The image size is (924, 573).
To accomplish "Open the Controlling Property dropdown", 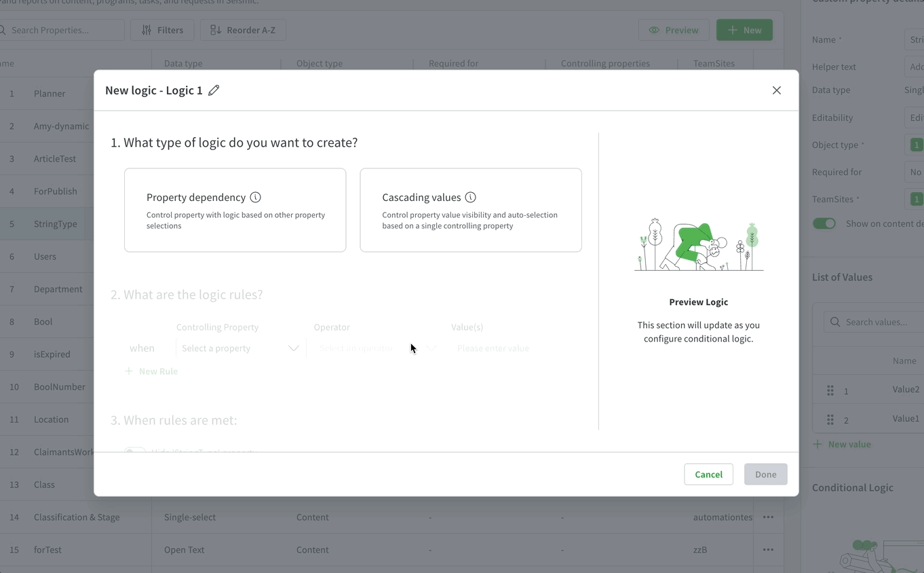I will 240,348.
